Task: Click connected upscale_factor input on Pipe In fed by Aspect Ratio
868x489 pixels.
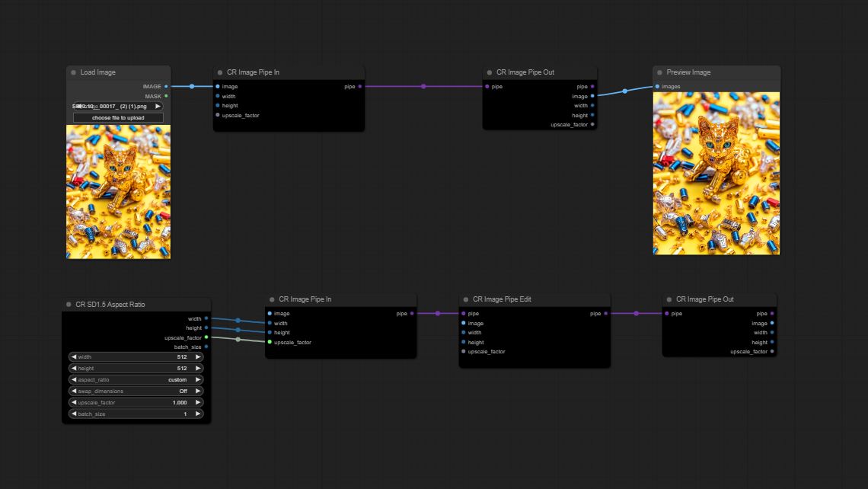Action: point(270,342)
